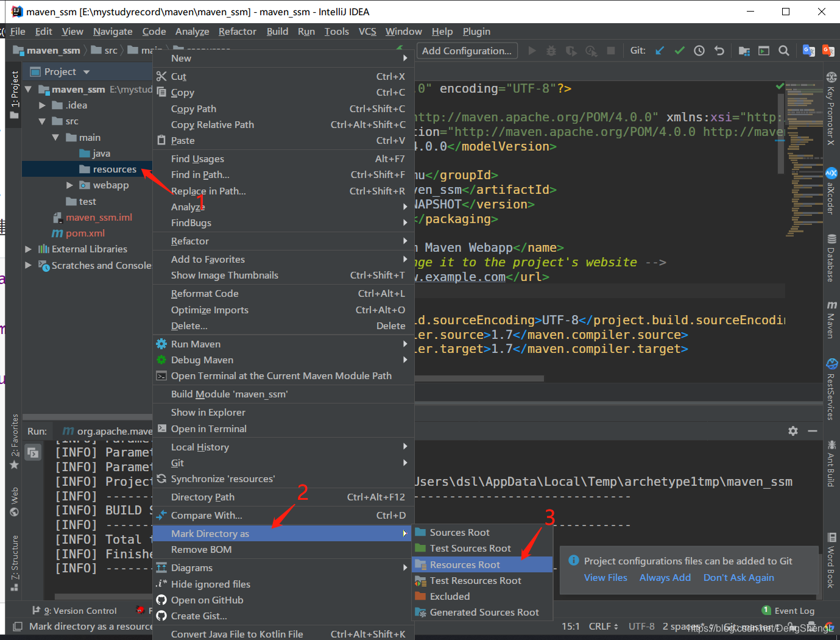Open the Maven side tool window
This screenshot has height=640, width=840.
[x=831, y=319]
